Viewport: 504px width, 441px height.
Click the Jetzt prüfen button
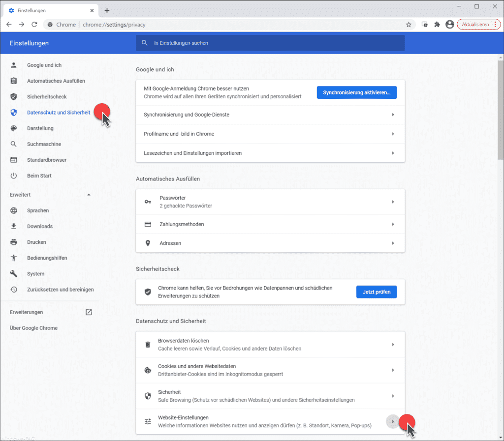tap(377, 292)
